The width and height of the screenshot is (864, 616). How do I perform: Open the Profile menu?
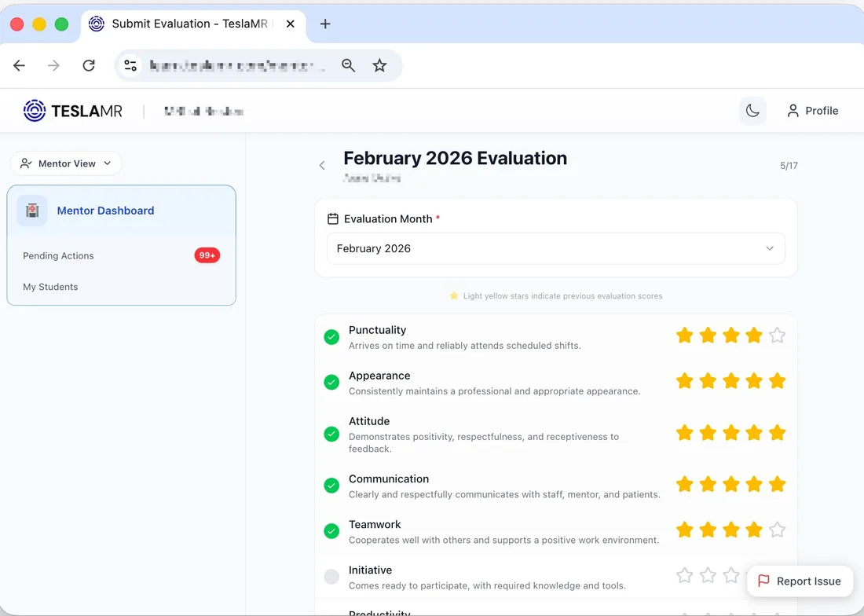click(813, 110)
